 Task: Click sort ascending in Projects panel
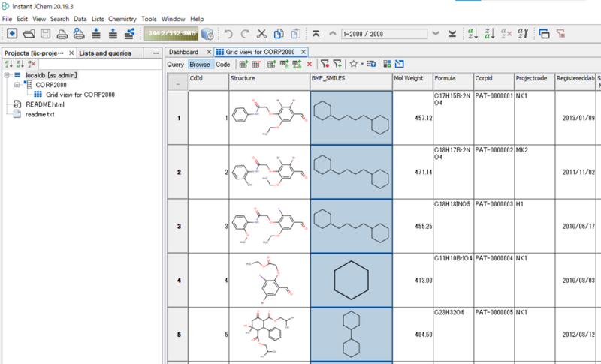8,64
